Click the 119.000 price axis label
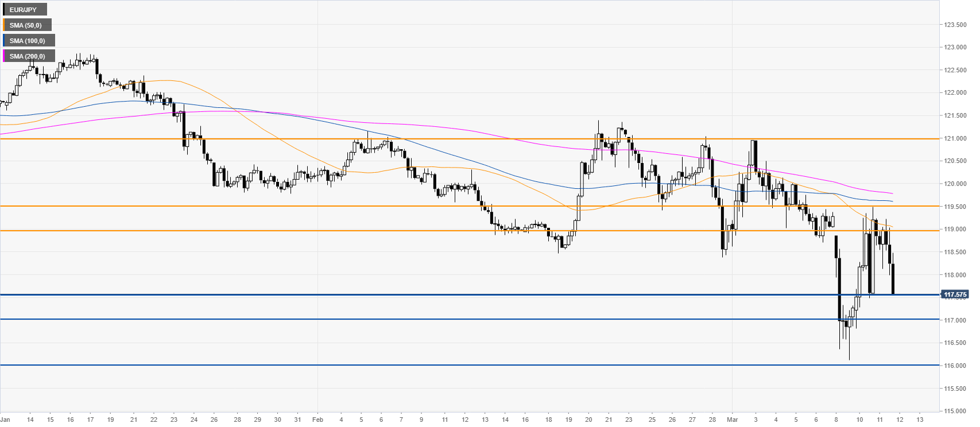 pos(955,230)
